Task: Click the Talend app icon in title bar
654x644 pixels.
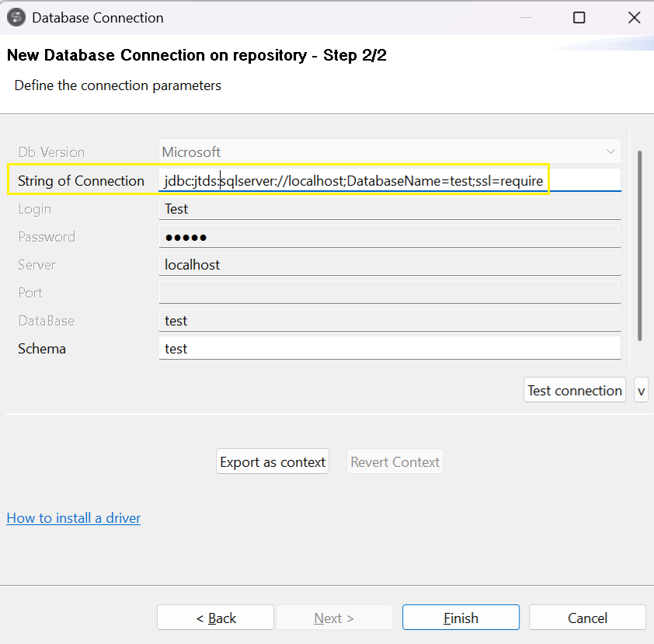Action: 16,17
